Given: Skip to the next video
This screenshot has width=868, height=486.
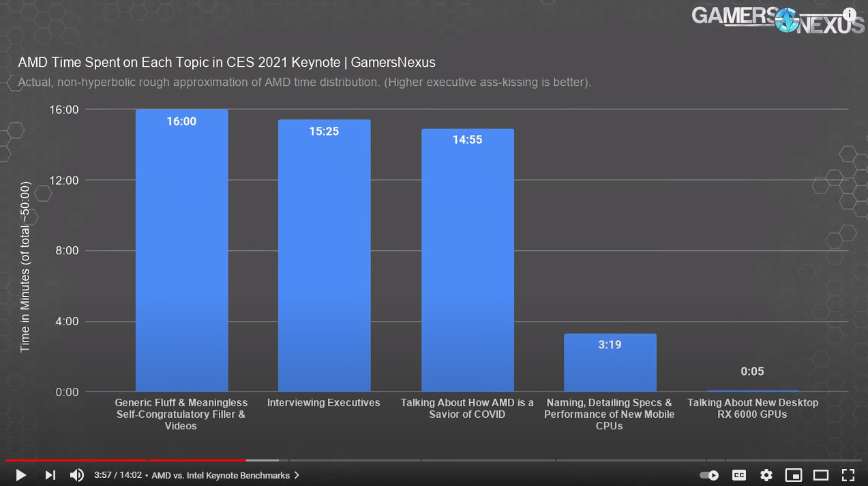Looking at the screenshot, I should (x=50, y=475).
